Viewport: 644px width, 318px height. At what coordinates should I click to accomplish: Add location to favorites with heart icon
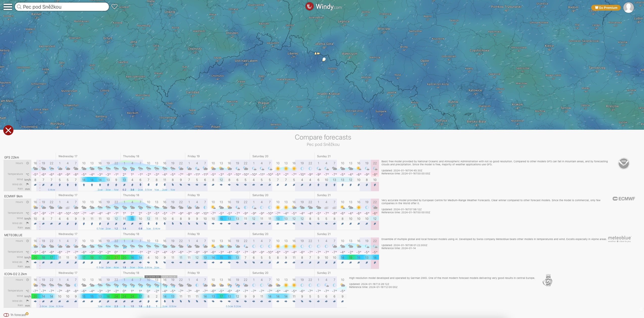[114, 7]
